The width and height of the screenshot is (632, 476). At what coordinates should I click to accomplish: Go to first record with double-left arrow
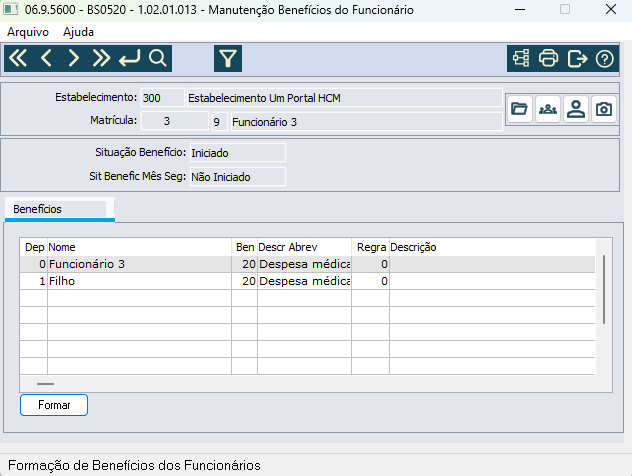point(18,58)
